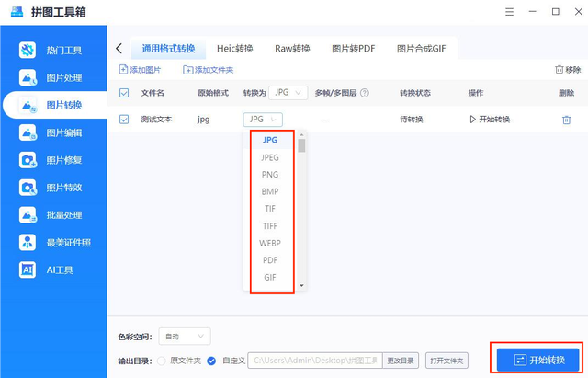Viewport: 588px width, 378px height.
Task: Choose TIFF from the format list
Action: 270,226
